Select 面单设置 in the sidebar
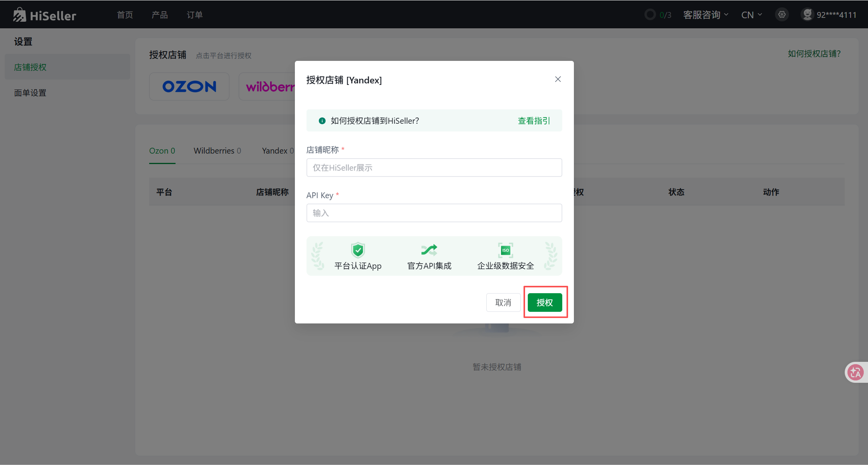Screen dimensions: 868x465 point(30,93)
